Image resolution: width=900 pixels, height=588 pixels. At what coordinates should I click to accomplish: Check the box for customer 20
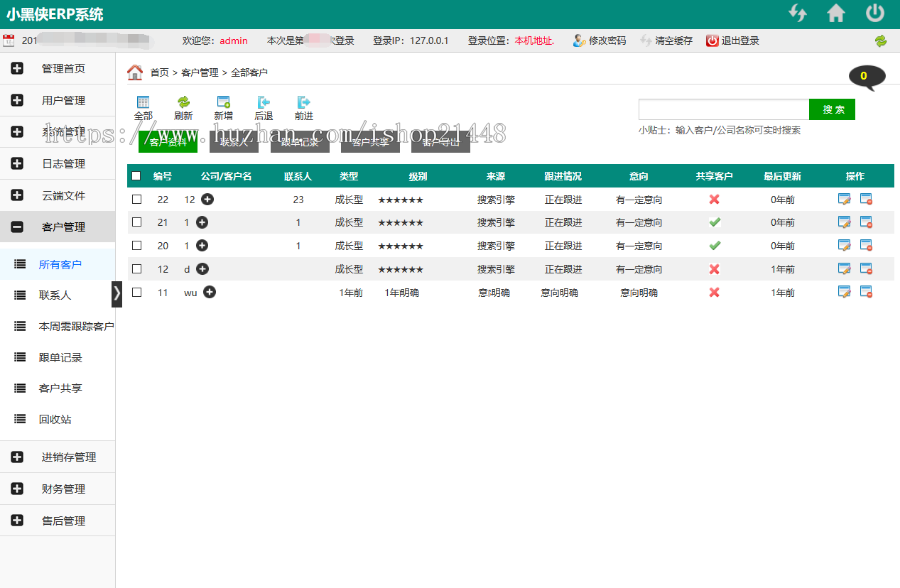pyautogui.click(x=137, y=245)
